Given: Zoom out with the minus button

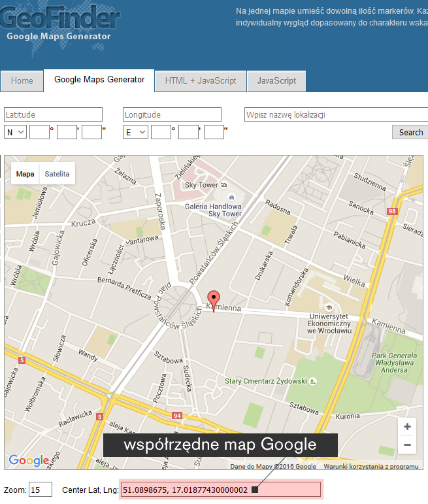Looking at the screenshot, I should coord(407,445).
